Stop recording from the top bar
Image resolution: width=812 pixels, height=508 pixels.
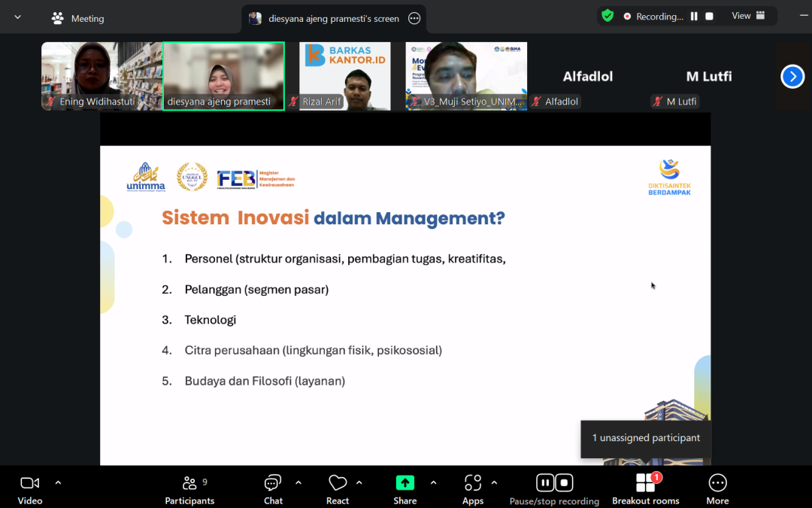click(x=710, y=16)
